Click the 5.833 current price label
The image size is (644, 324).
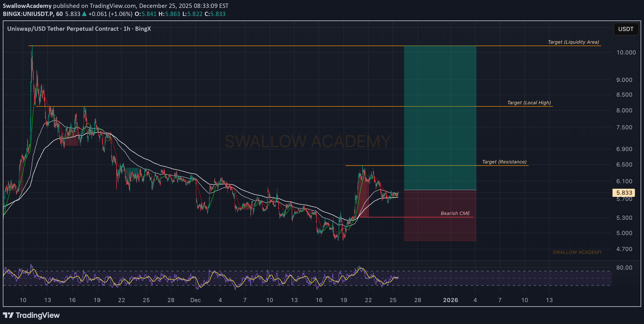point(624,193)
